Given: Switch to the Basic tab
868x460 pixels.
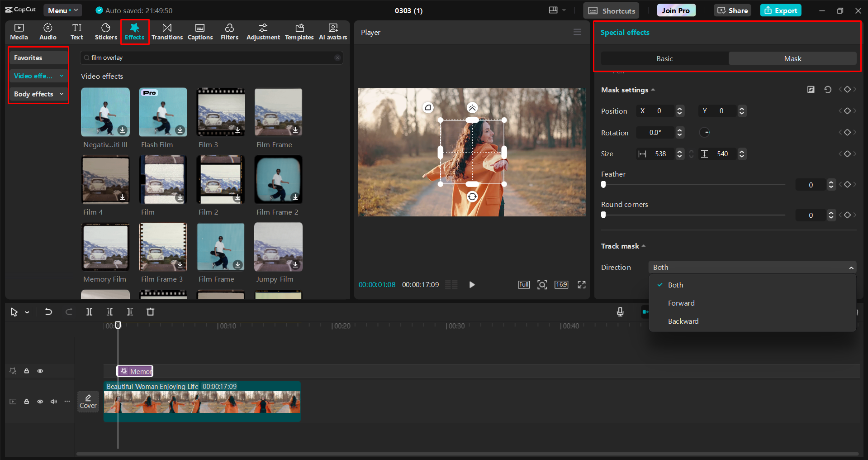Looking at the screenshot, I should [664, 59].
